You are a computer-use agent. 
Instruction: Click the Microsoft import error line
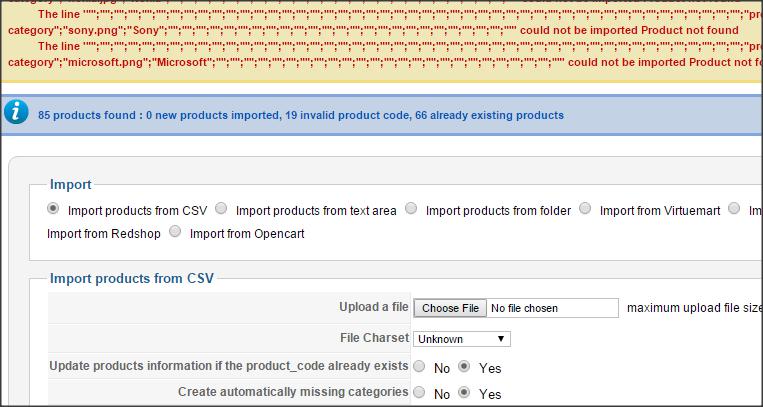click(x=384, y=55)
